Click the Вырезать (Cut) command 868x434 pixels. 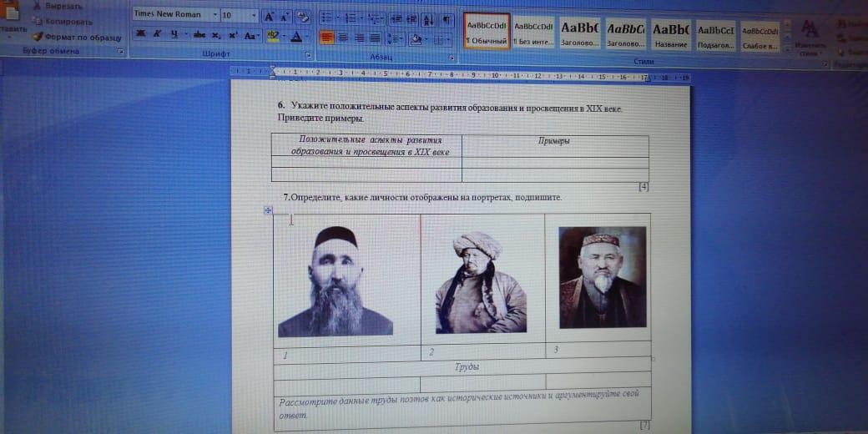point(58,7)
